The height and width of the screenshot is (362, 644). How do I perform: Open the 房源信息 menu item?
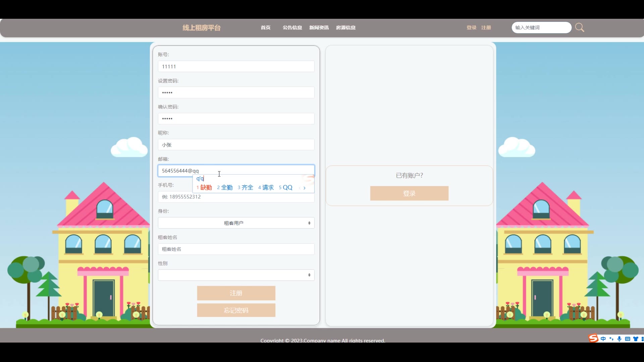(x=345, y=27)
